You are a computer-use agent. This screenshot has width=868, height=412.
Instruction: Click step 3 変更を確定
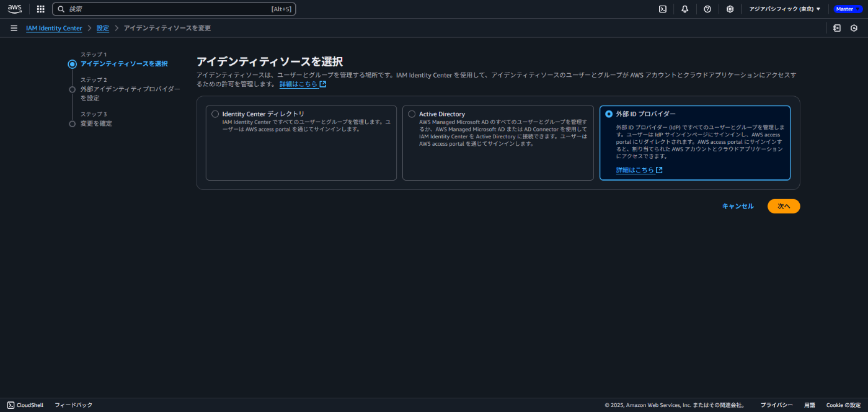[96, 123]
